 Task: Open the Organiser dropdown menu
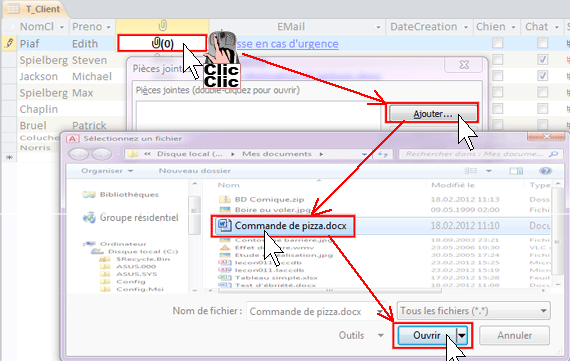(107, 171)
